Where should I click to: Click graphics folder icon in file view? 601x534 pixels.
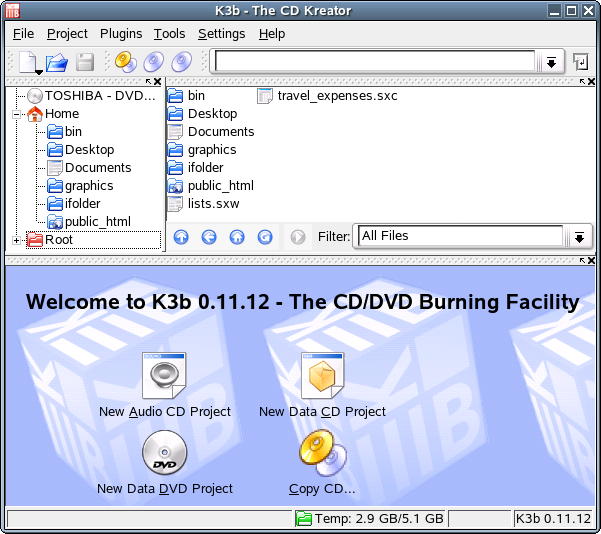click(x=176, y=150)
